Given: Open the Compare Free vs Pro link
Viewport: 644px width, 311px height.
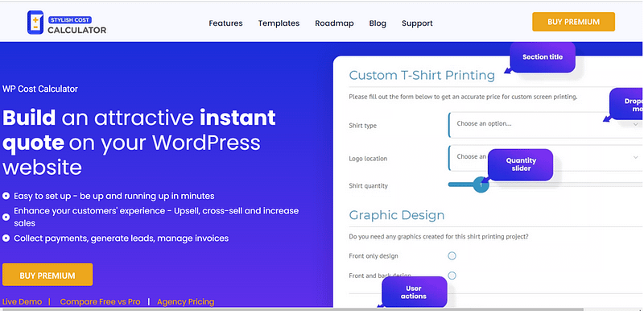Looking at the screenshot, I should [100, 301].
